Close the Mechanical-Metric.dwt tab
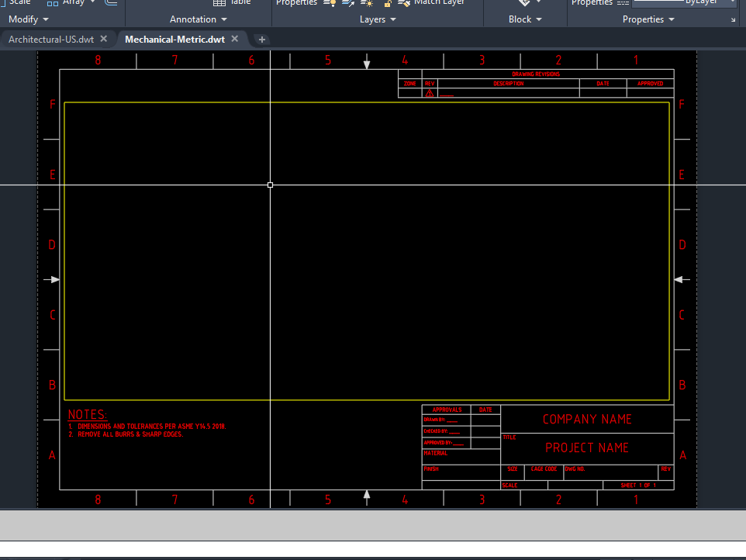This screenshot has width=746, height=560. click(234, 39)
